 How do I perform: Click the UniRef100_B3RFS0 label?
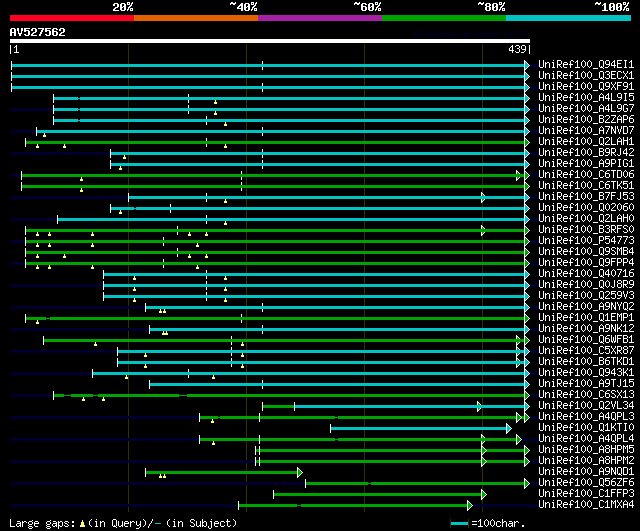pos(586,230)
